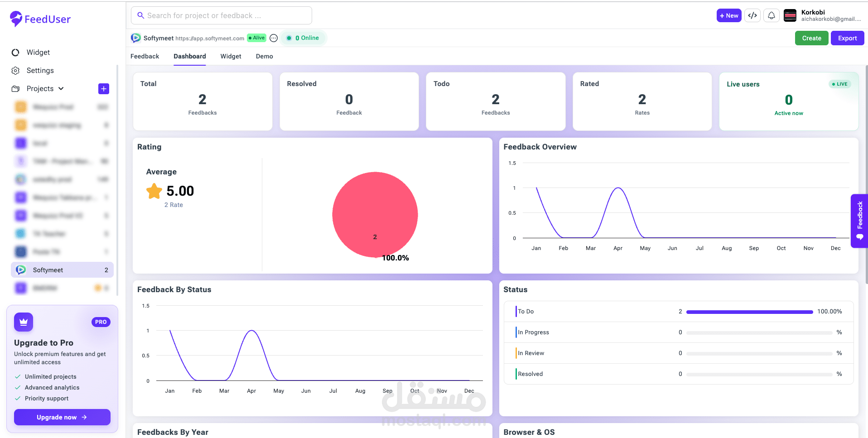The image size is (868, 438).
Task: Click the Export button
Action: point(848,38)
